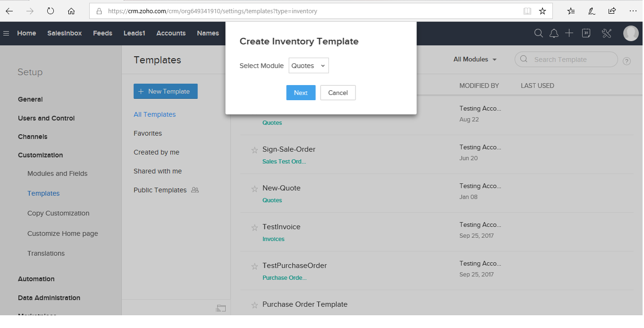Open the CRM hamburger navigation menu
This screenshot has width=644, height=328.
pyautogui.click(x=6, y=34)
